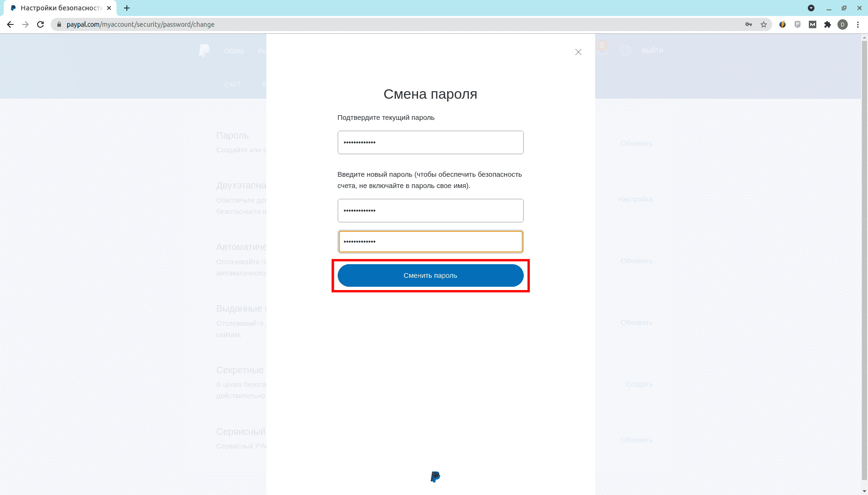Close the Настройки безопасности tab

109,8
